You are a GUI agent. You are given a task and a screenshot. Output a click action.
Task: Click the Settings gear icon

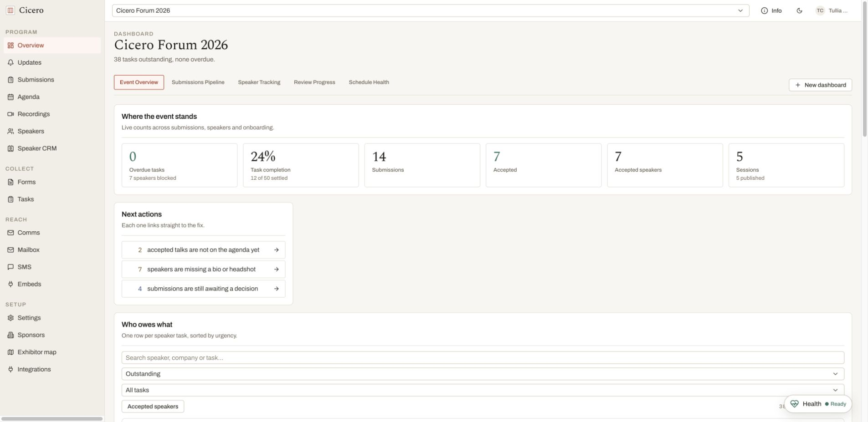pyautogui.click(x=10, y=318)
